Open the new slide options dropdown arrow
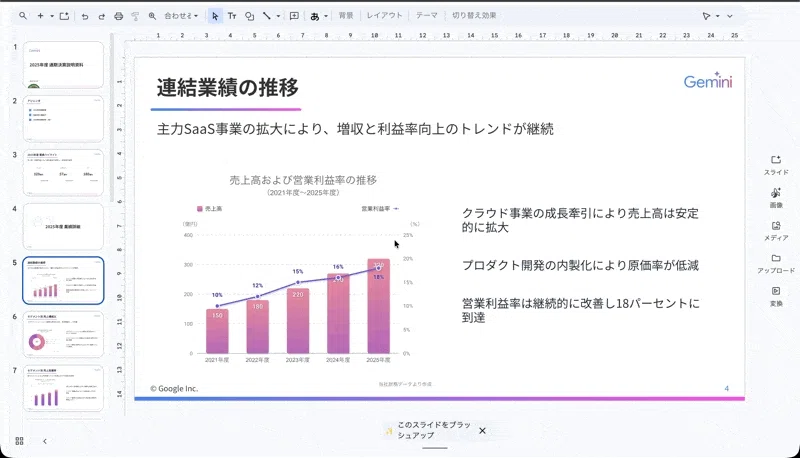800x458 pixels. pyautogui.click(x=52, y=16)
